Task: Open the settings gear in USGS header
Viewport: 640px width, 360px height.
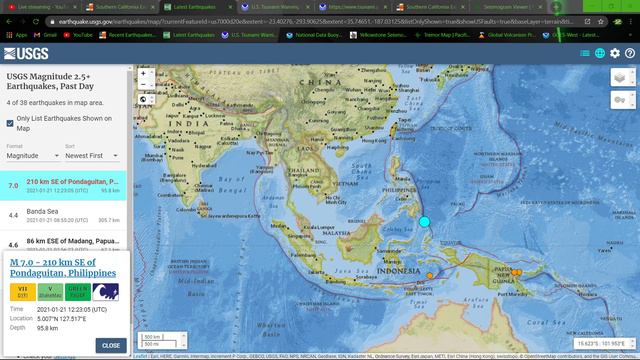Action: 615,53
